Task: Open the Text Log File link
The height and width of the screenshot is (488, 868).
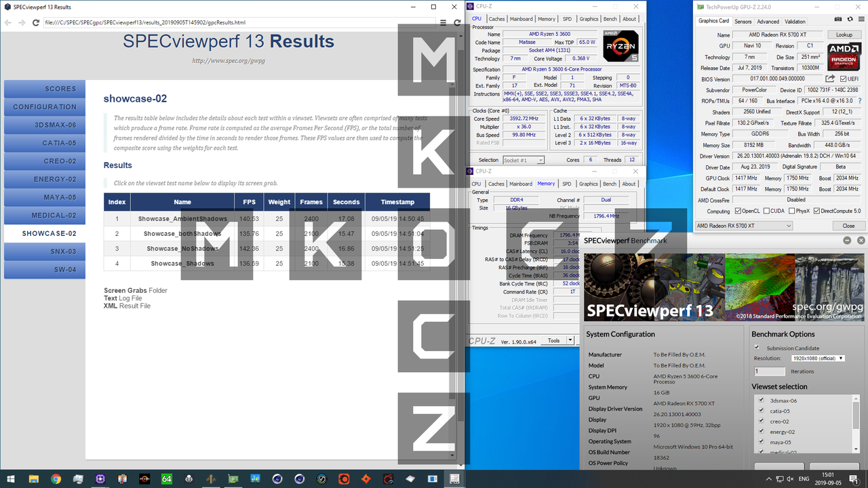Action: 123,298
